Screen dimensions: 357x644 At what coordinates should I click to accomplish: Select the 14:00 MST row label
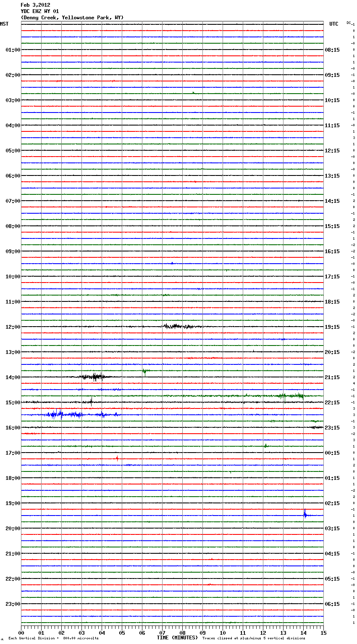coord(13,377)
